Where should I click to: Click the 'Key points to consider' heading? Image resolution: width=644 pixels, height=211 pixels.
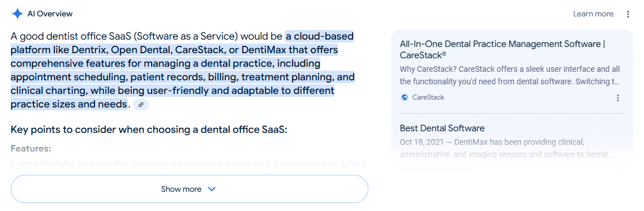[x=149, y=130]
